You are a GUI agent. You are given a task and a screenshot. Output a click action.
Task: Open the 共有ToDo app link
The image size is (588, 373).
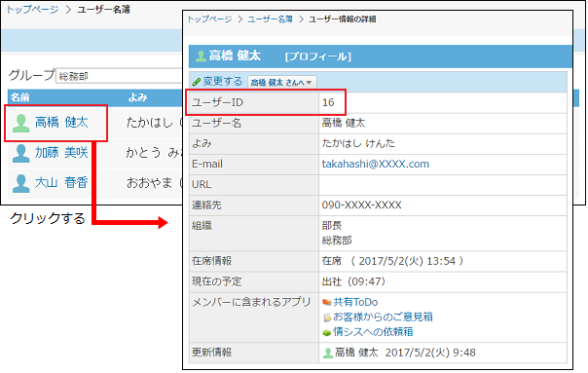point(355,302)
